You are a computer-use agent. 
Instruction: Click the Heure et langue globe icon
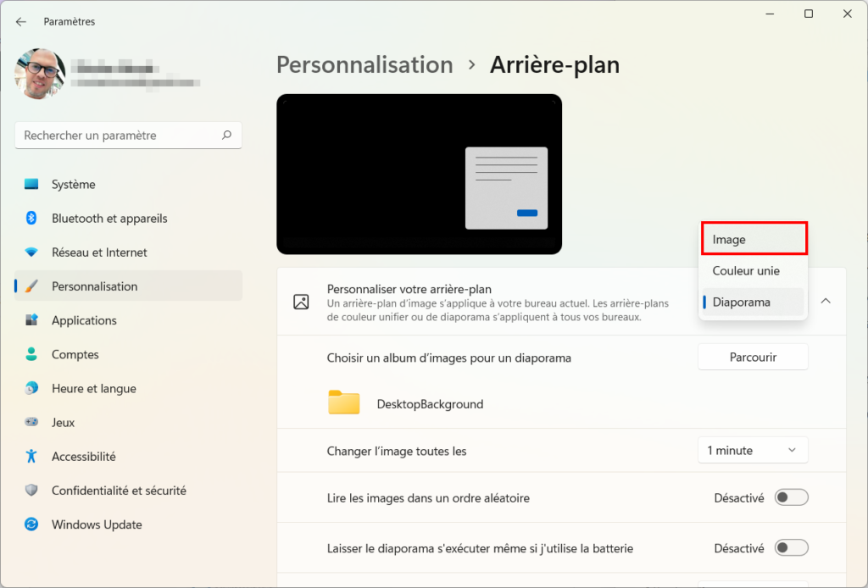(x=31, y=388)
